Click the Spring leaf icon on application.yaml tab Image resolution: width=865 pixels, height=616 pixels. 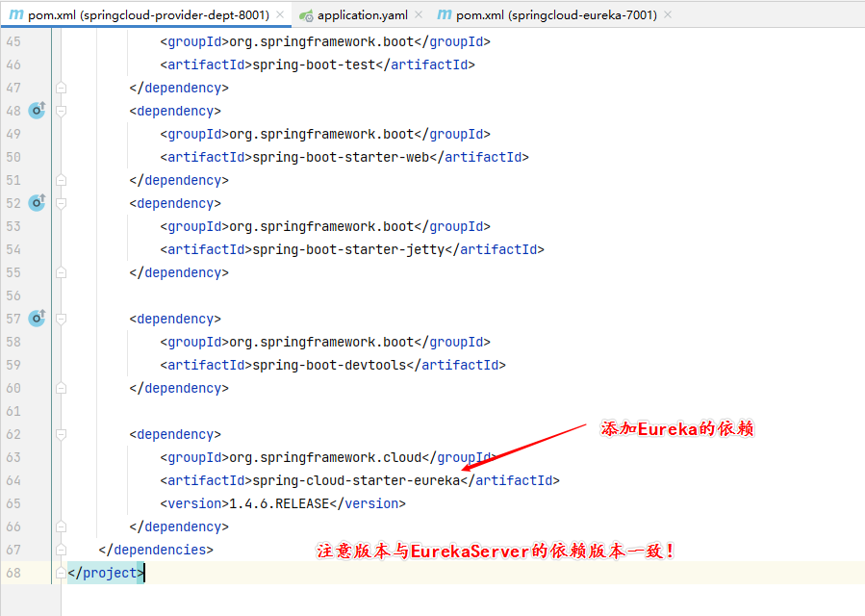click(x=306, y=15)
